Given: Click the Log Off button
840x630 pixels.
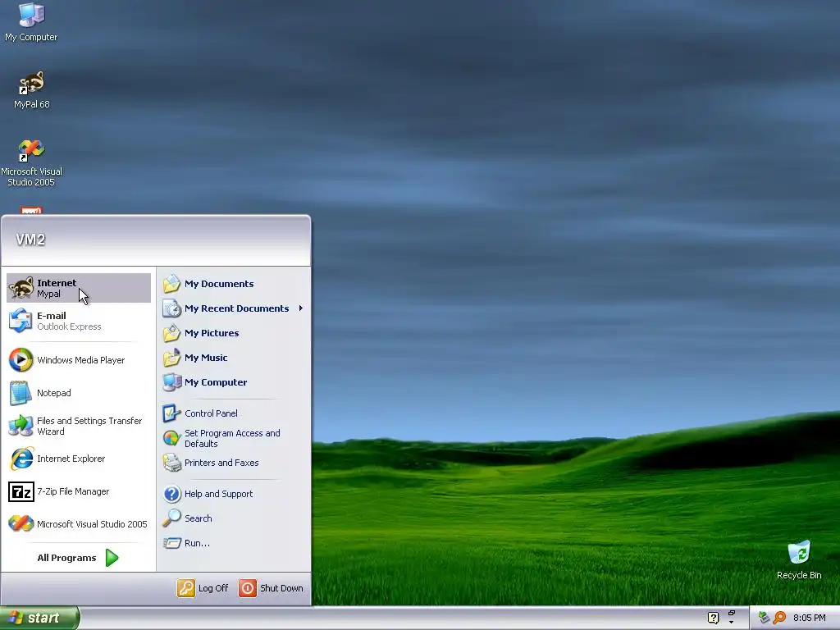Looking at the screenshot, I should pyautogui.click(x=203, y=588).
